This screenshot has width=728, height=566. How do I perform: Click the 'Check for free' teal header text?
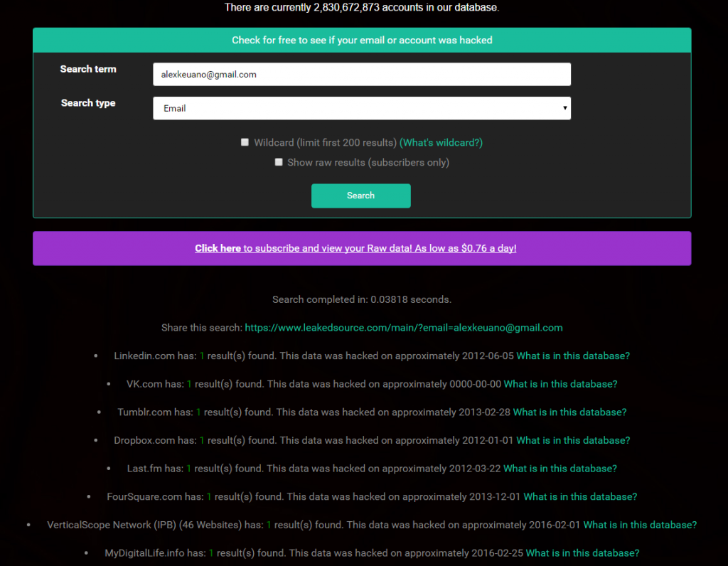tap(362, 41)
